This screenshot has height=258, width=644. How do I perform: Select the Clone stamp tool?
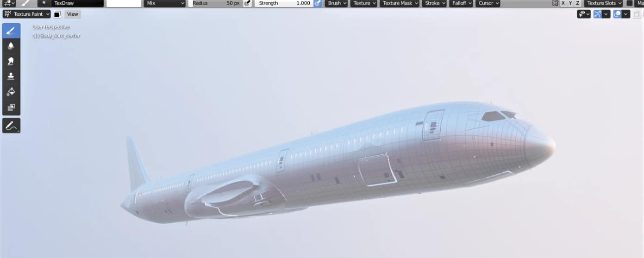pyautogui.click(x=11, y=76)
